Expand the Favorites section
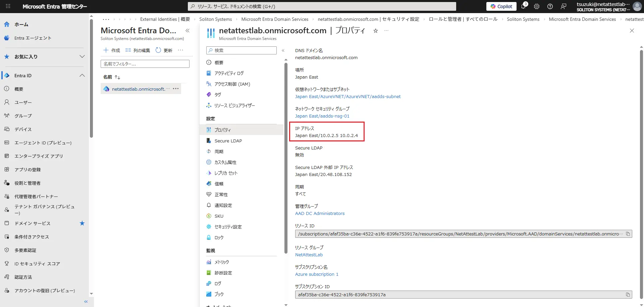This screenshot has width=644, height=307. [x=82, y=56]
